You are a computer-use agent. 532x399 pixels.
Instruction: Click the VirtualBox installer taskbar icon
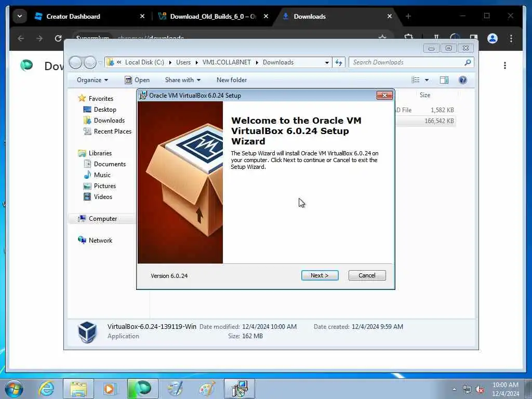click(x=240, y=389)
